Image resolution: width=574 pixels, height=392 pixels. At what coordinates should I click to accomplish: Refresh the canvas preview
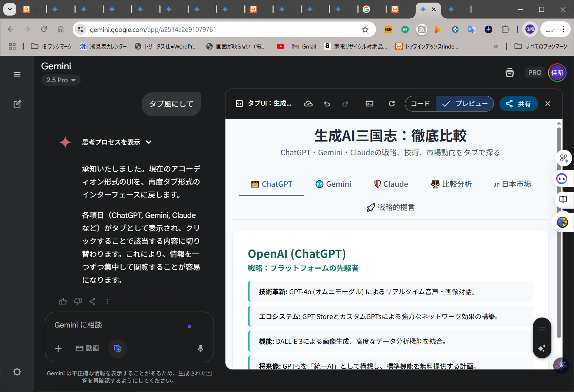click(x=392, y=104)
